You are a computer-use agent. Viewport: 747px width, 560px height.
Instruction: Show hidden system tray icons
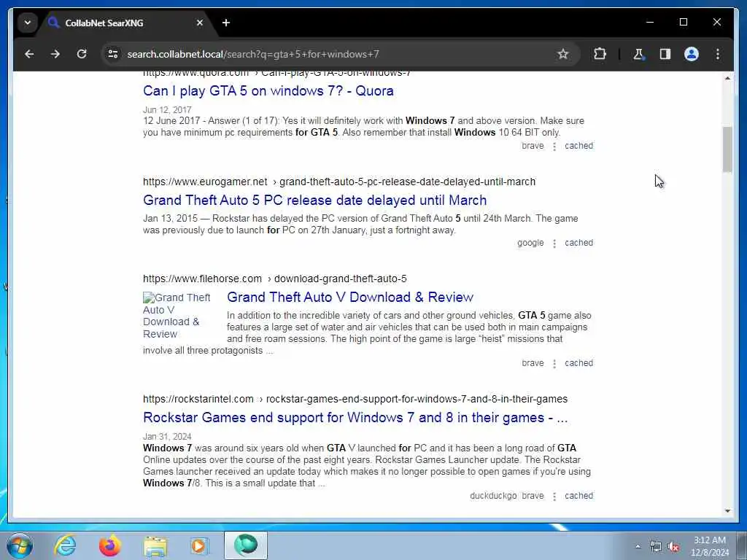(638, 547)
